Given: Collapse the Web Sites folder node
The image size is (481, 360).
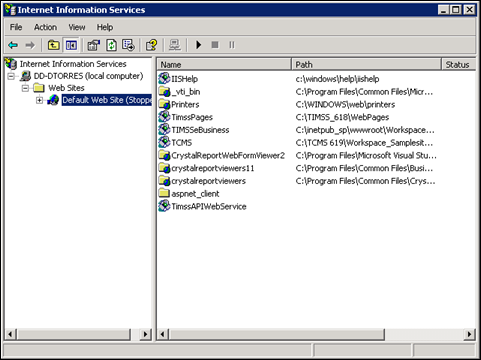Looking at the screenshot, I should pos(25,88).
